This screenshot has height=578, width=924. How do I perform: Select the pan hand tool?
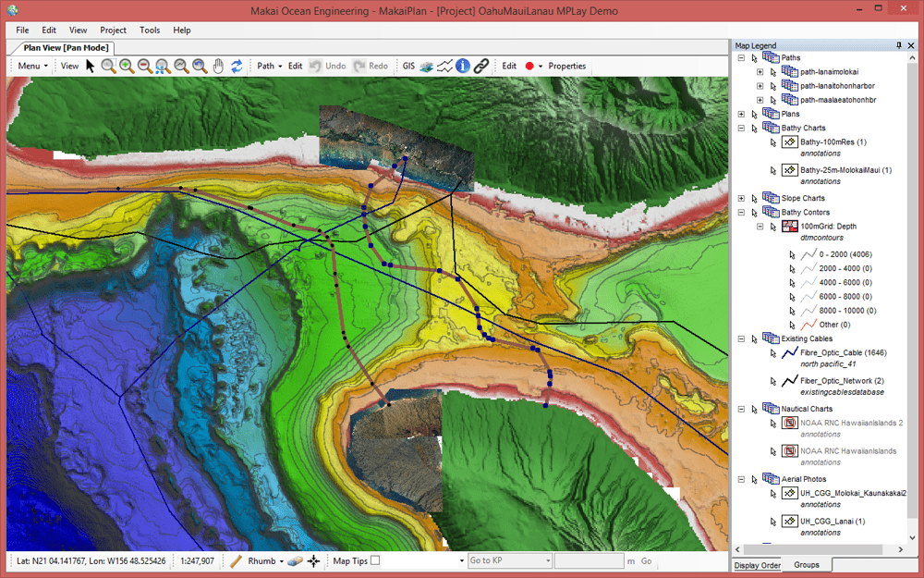click(x=217, y=66)
